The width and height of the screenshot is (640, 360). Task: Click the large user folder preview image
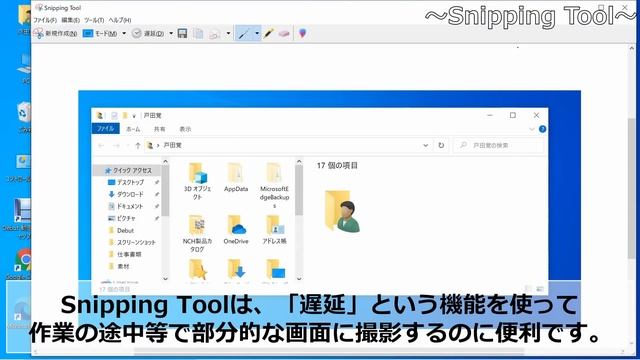[342, 211]
